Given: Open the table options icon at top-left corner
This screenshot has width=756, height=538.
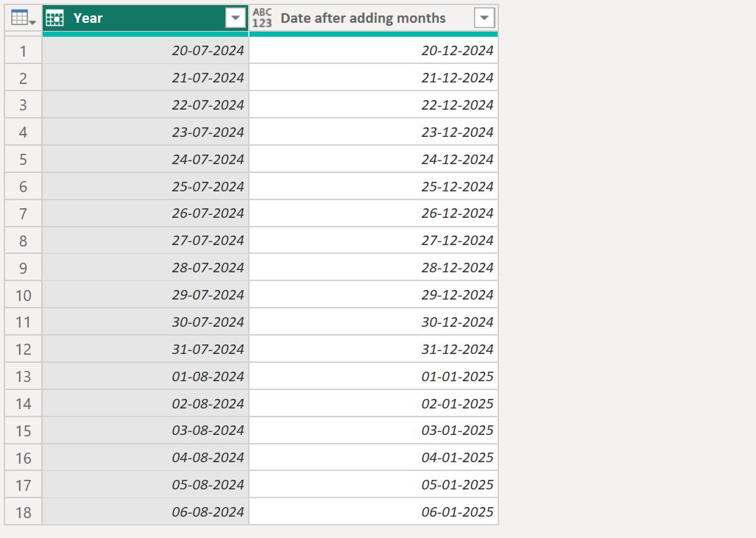Looking at the screenshot, I should pyautogui.click(x=20, y=17).
